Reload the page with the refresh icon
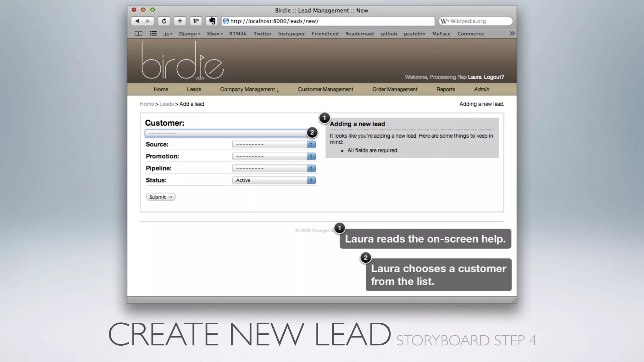Image resolution: width=644 pixels, height=362 pixels. tap(164, 21)
